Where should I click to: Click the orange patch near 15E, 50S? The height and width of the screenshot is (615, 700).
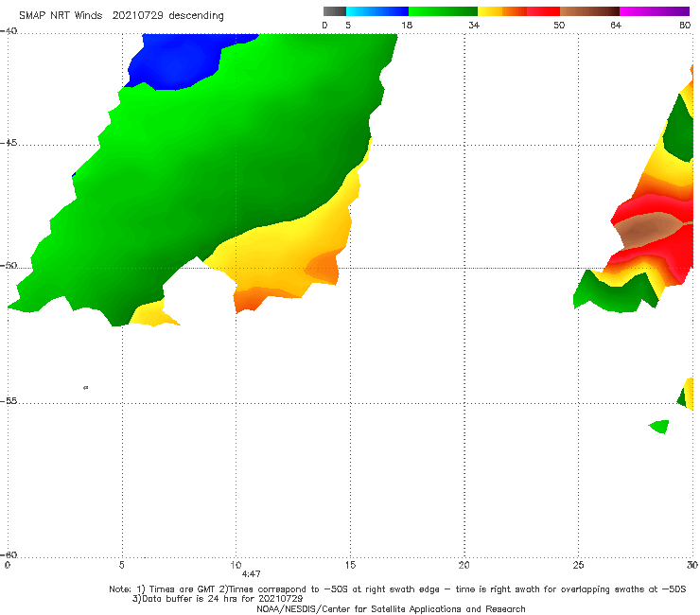(x=324, y=267)
